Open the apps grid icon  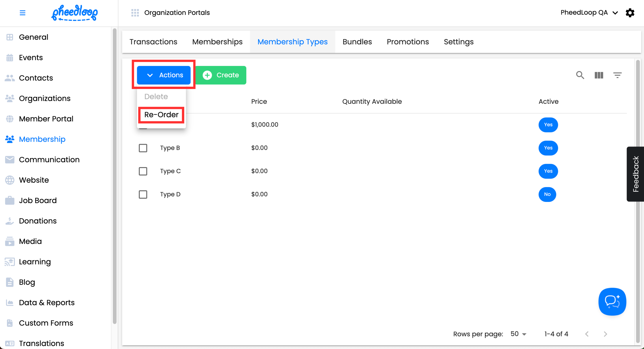pyautogui.click(x=135, y=13)
